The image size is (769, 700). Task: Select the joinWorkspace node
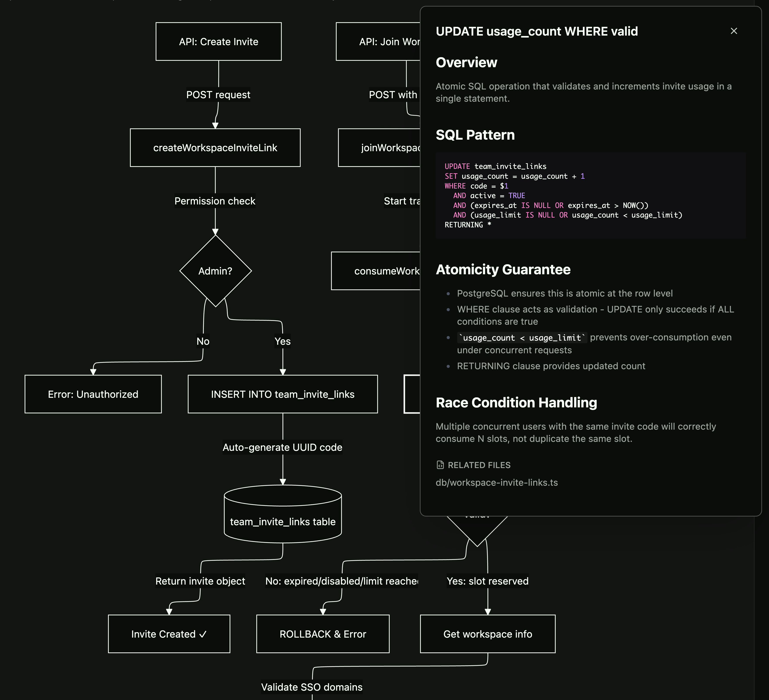[x=381, y=148]
